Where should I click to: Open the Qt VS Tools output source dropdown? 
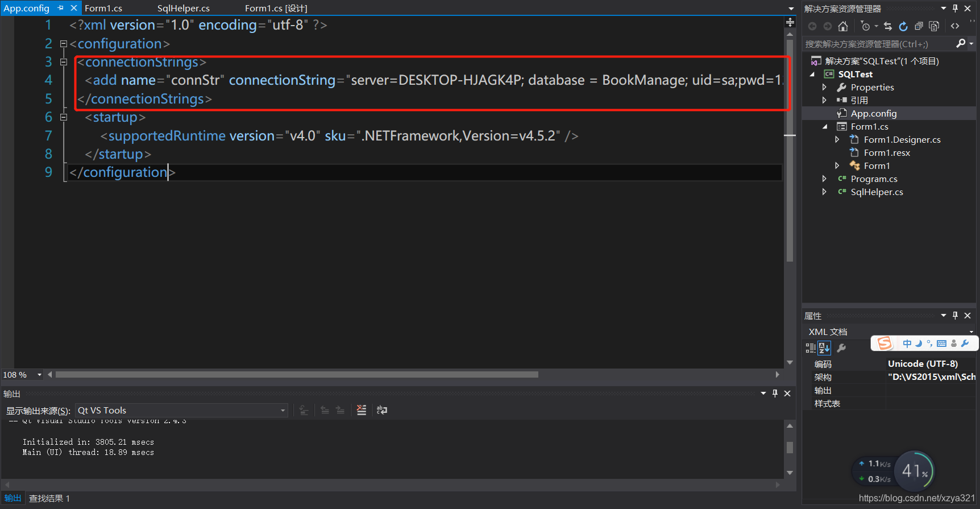(283, 411)
